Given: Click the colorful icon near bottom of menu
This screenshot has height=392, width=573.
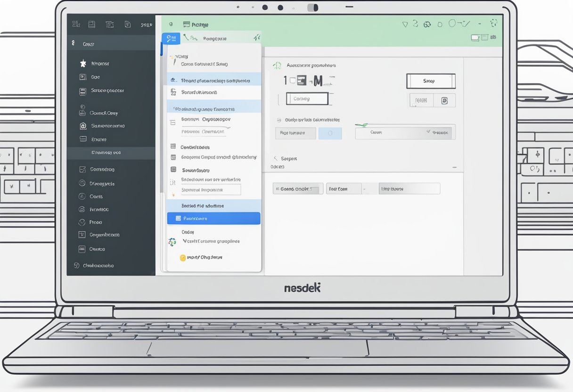Looking at the screenshot, I should (172, 242).
